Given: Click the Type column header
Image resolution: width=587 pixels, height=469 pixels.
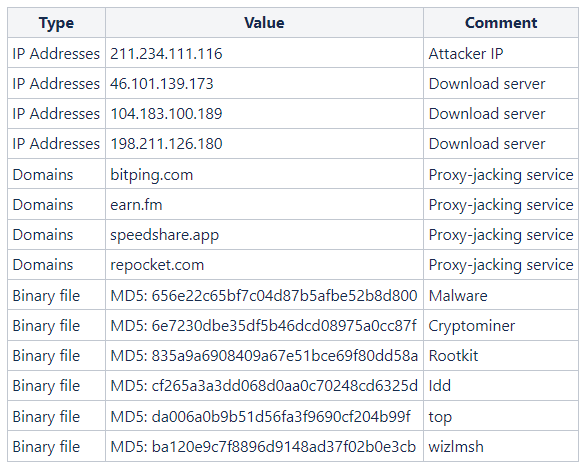Looking at the screenshot, I should tap(57, 23).
